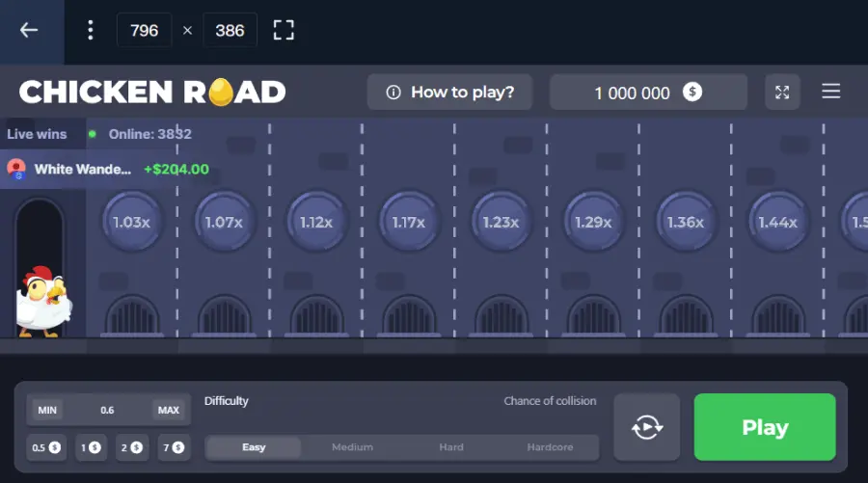The height and width of the screenshot is (483, 868).
Task: Click the back arrow icon
Action: (29, 30)
